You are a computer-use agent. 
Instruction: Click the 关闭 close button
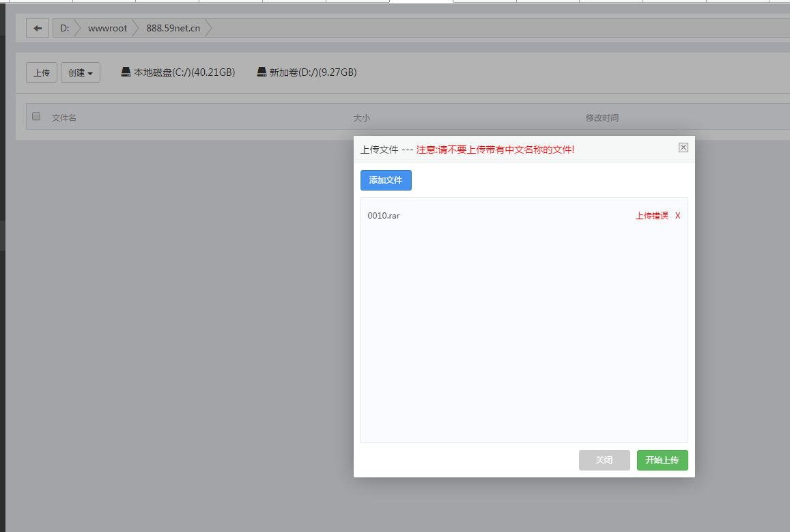[x=604, y=460]
